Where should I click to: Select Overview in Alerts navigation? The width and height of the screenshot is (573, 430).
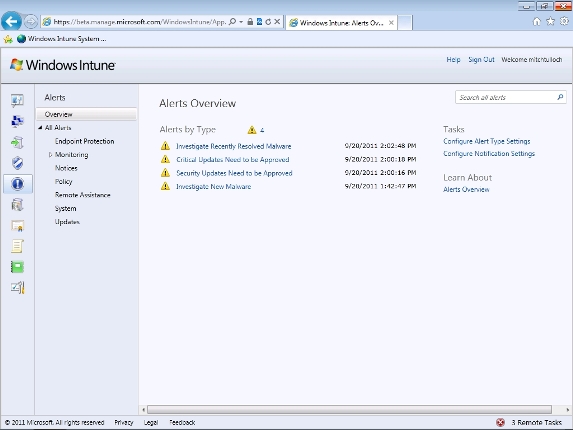[87, 114]
